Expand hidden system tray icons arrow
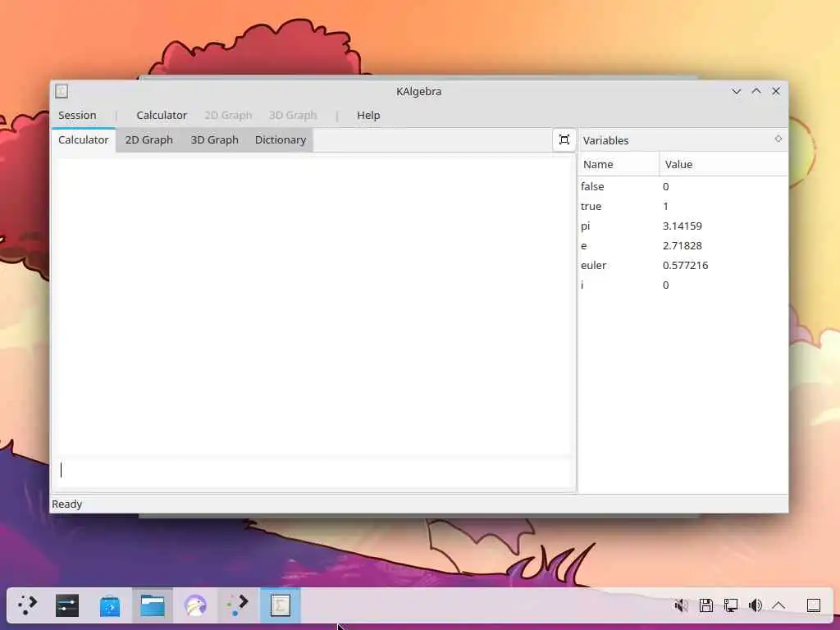The image size is (840, 630). click(x=779, y=605)
